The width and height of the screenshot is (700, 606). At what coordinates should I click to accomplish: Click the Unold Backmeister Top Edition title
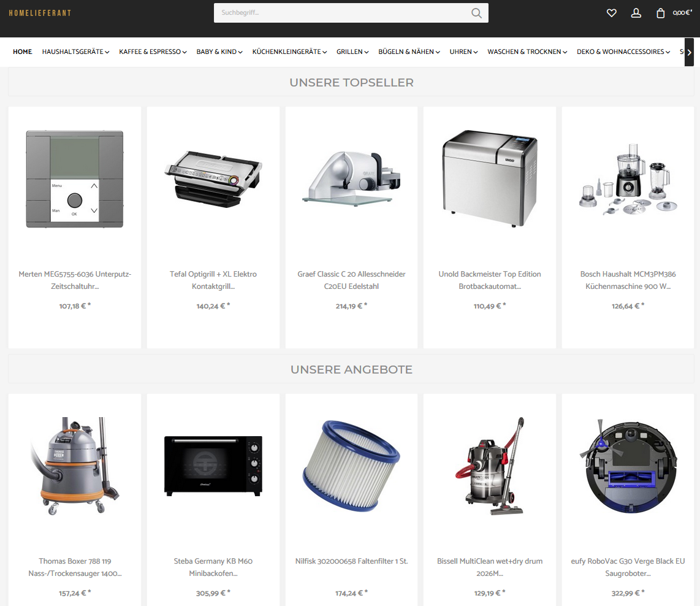coord(490,280)
